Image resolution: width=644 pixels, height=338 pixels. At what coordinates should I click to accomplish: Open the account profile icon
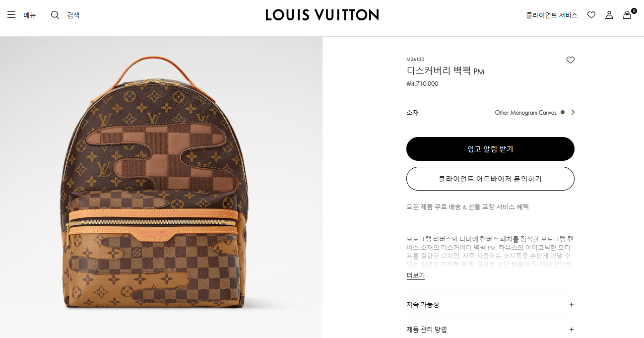coord(609,15)
